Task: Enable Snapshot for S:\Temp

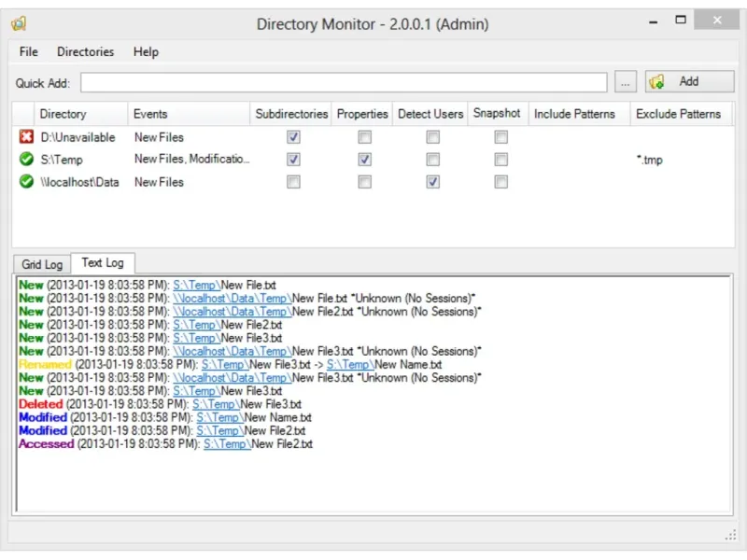Action: pyautogui.click(x=500, y=159)
